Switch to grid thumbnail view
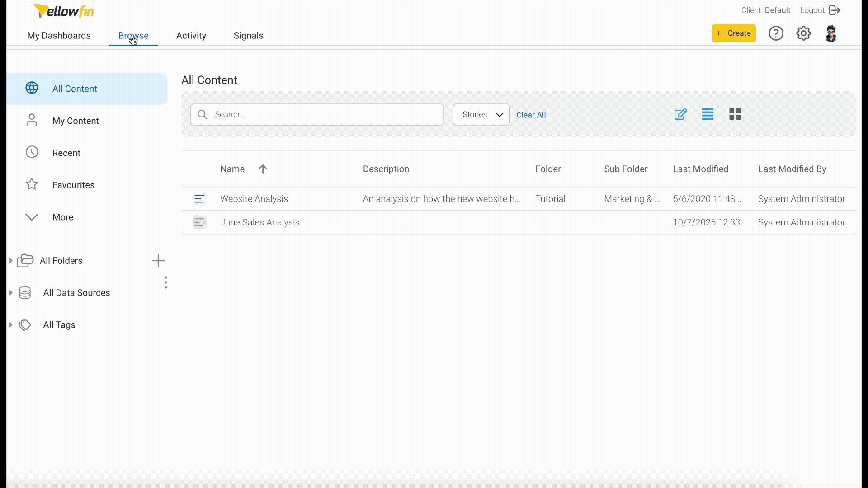Screen dimensions: 868x488 coord(735,114)
